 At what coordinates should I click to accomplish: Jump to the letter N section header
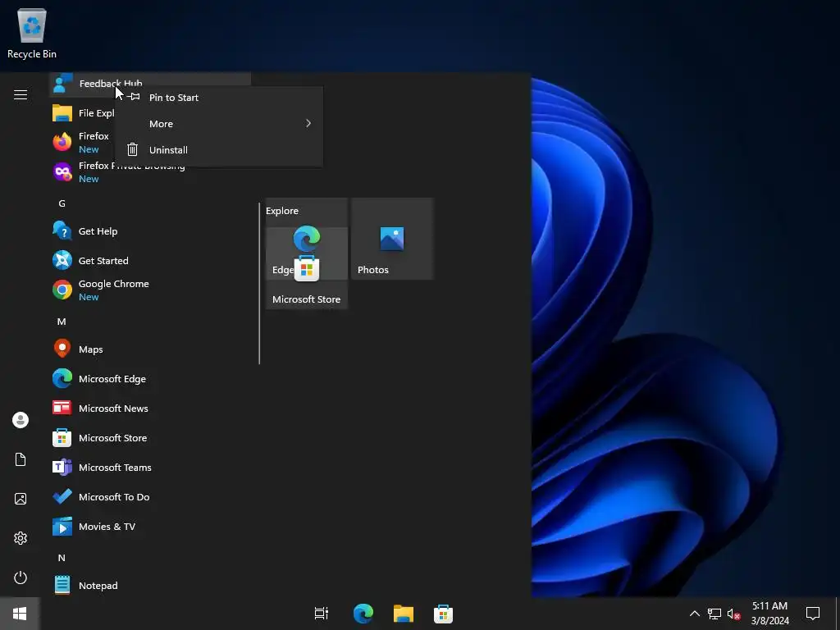(62, 558)
